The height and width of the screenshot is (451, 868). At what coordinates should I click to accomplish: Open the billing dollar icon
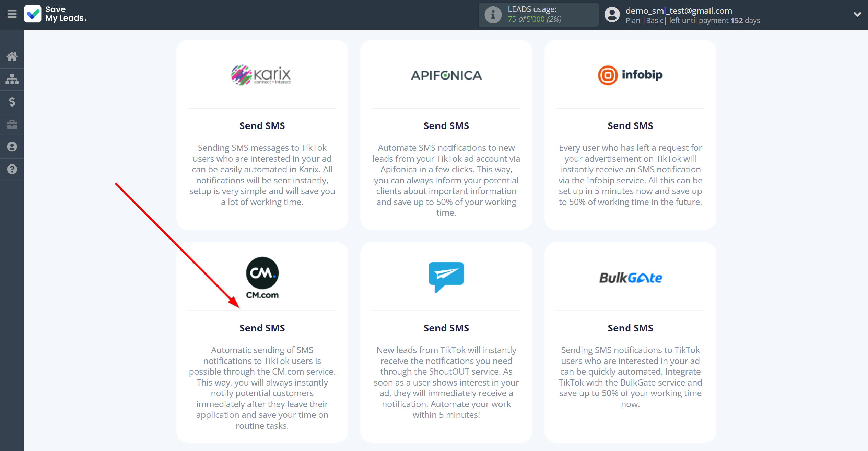tap(12, 102)
